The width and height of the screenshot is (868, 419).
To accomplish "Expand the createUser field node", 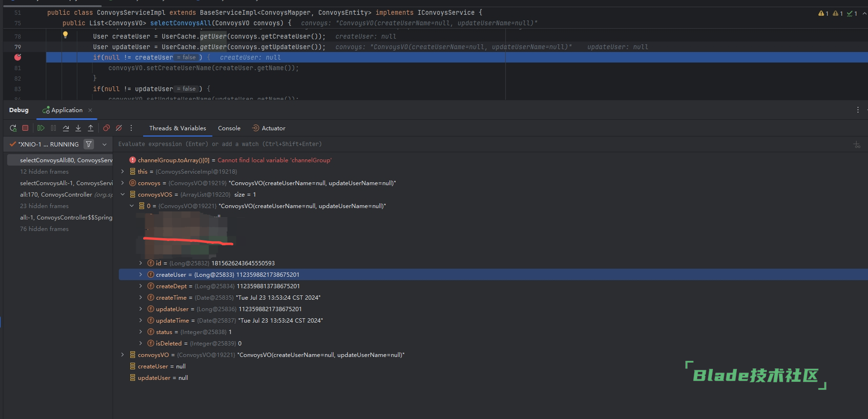I will 140,274.
